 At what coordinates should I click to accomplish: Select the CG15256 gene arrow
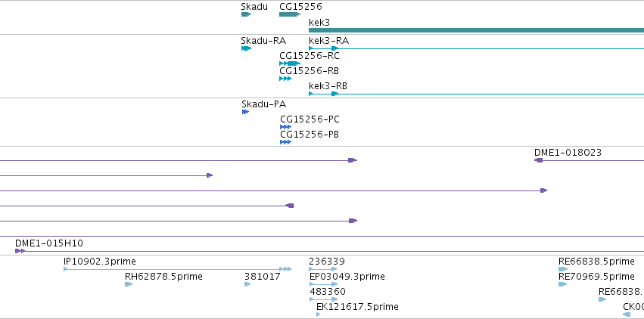point(289,14)
